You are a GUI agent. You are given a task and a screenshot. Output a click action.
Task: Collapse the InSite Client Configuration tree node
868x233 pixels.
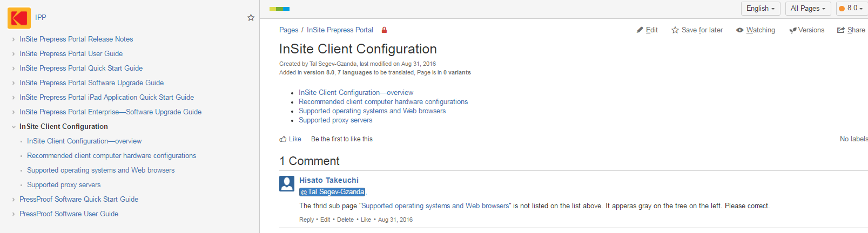(x=14, y=127)
